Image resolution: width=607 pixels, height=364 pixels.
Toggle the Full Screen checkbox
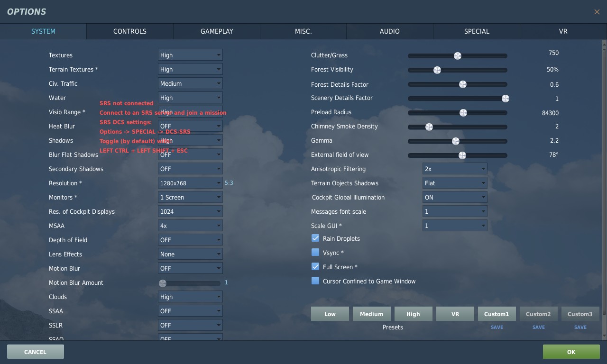coord(315,266)
